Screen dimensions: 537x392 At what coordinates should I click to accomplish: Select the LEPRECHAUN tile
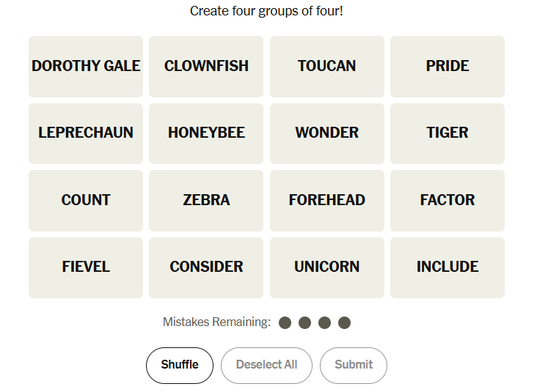[x=86, y=133]
